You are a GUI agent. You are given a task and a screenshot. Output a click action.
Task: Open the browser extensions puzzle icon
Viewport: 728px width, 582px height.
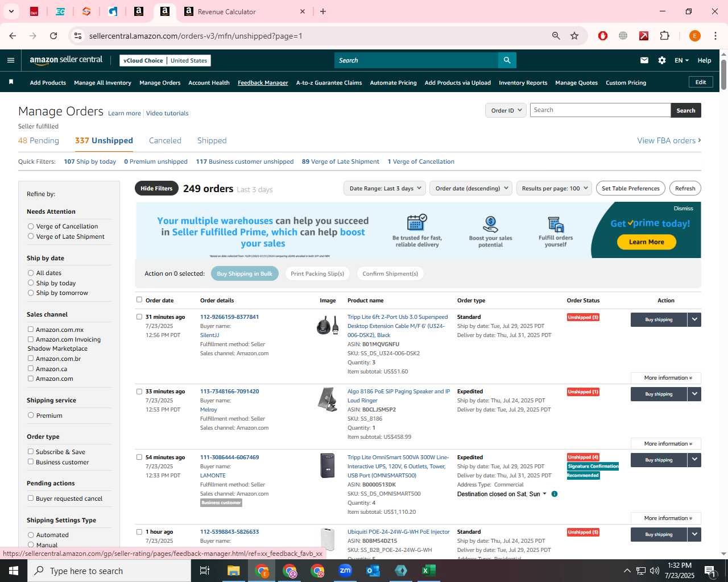tap(664, 36)
